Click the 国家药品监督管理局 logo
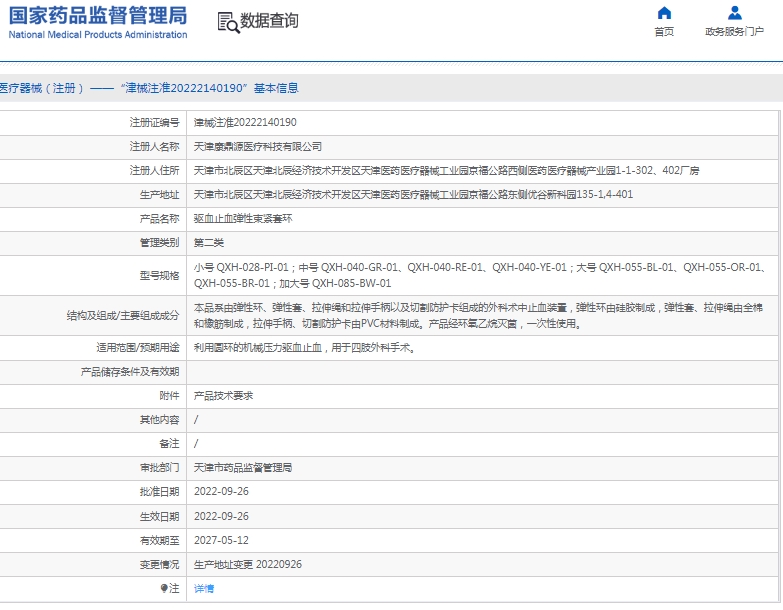 (x=98, y=15)
